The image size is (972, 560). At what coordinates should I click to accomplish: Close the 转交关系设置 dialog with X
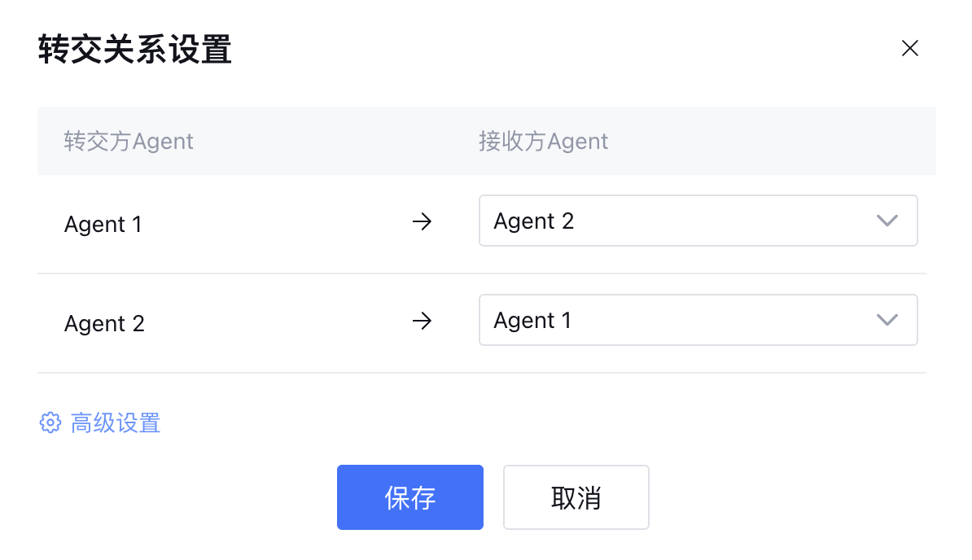click(x=909, y=49)
